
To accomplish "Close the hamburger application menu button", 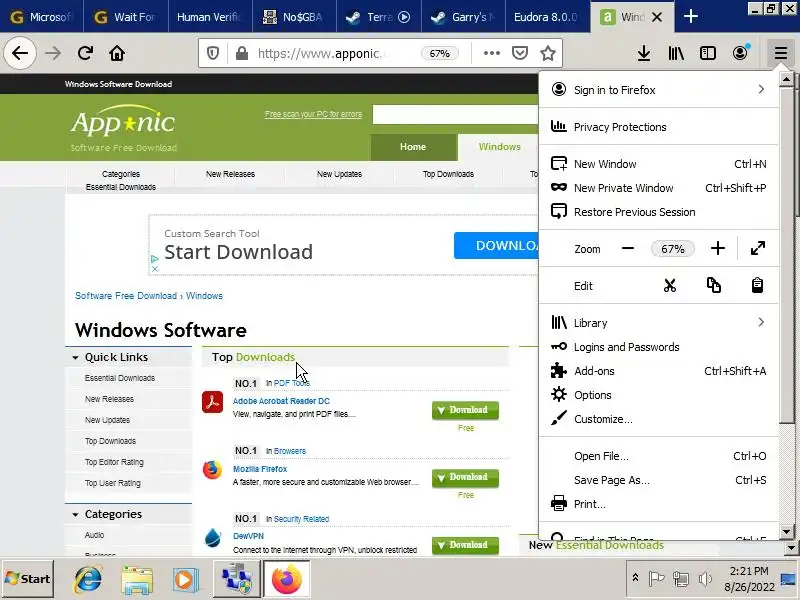I will (781, 53).
